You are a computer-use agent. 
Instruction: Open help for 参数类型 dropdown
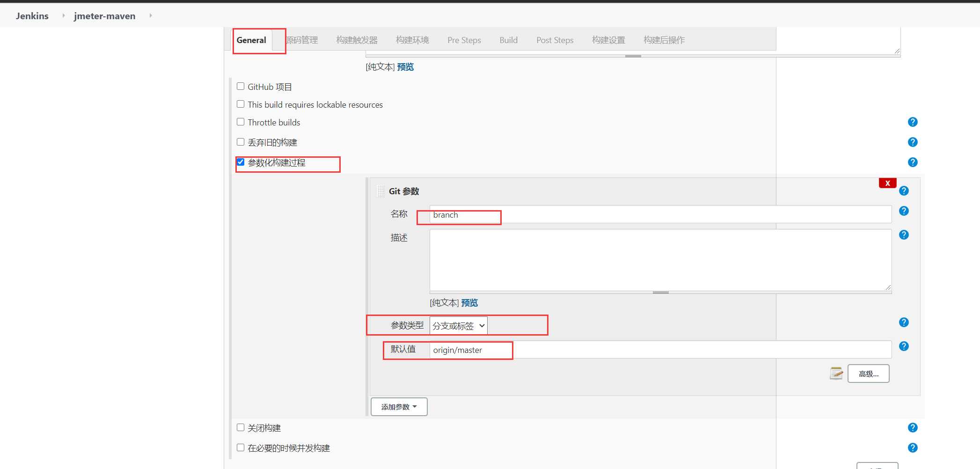904,322
